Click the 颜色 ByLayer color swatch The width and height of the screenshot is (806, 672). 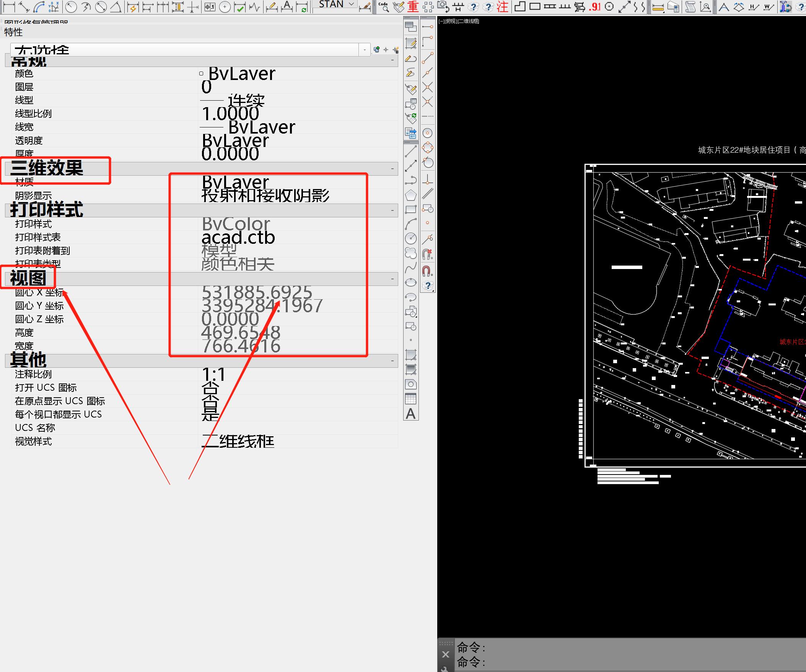(201, 73)
